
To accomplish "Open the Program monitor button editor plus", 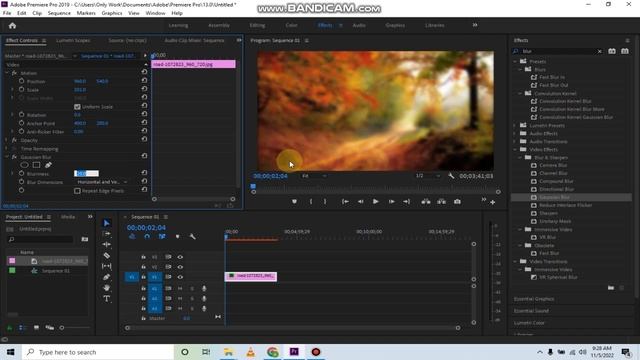I will (x=493, y=202).
